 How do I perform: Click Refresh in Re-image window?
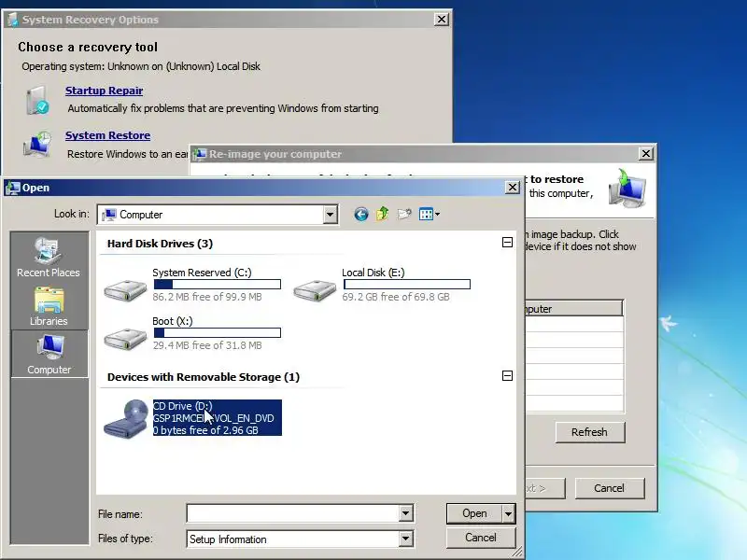pyautogui.click(x=589, y=432)
